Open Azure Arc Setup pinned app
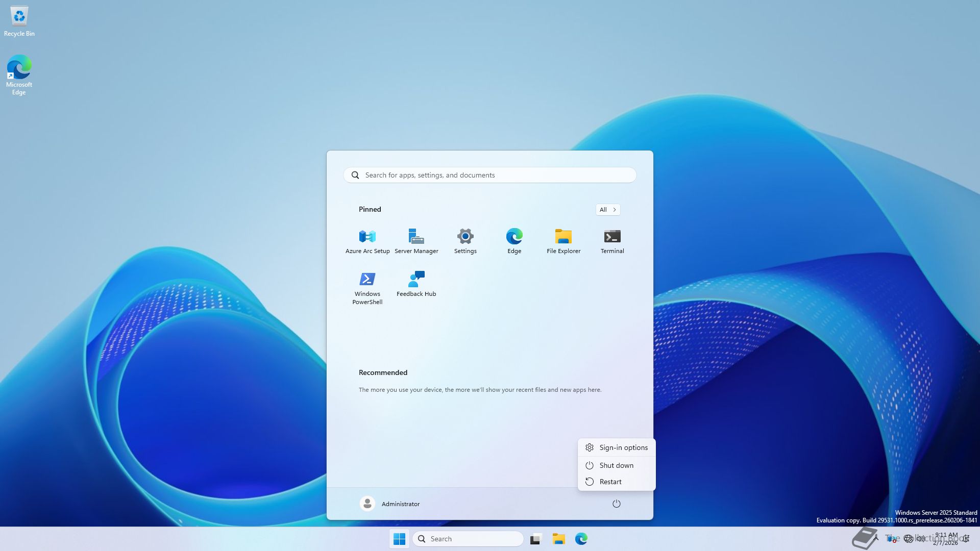The height and width of the screenshot is (551, 980). [367, 241]
